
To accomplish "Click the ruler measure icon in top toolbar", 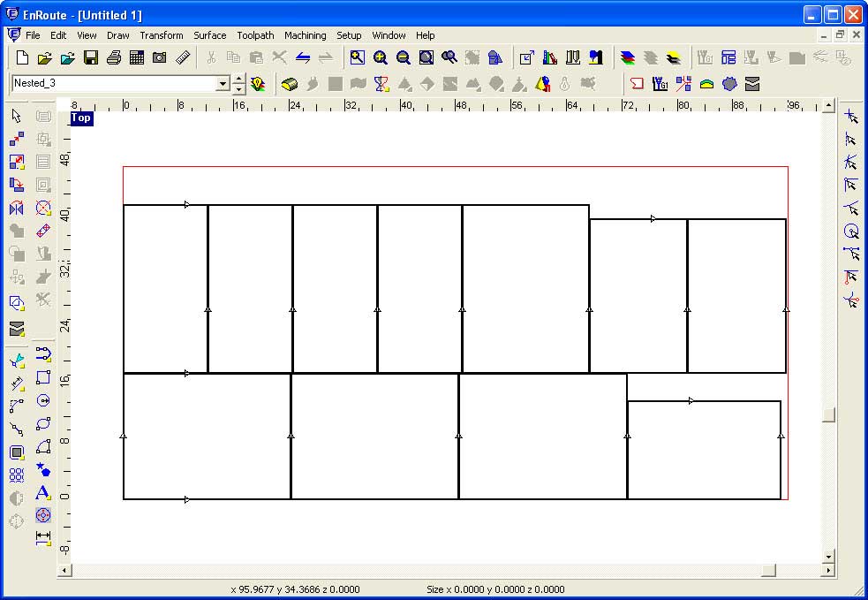I will (x=183, y=57).
